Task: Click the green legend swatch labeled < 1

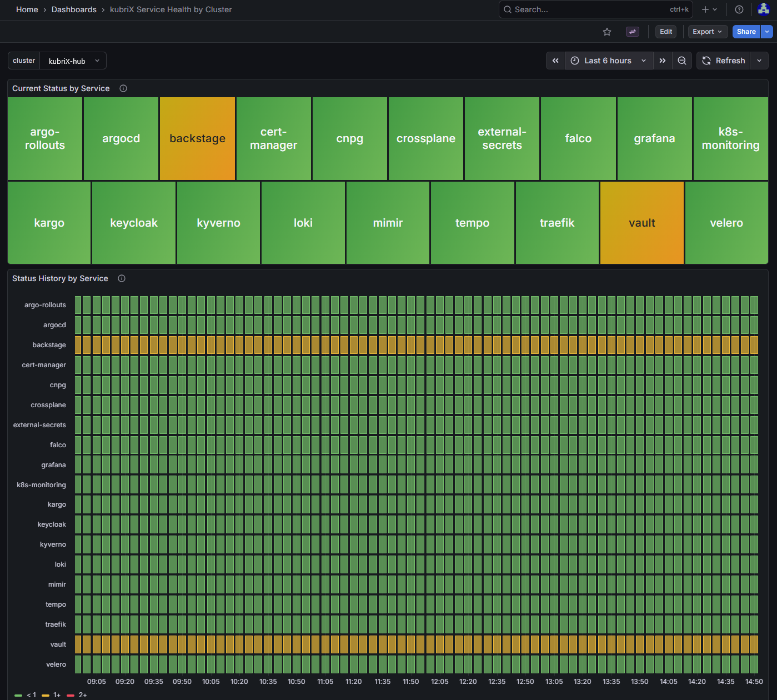Action: [x=19, y=695]
